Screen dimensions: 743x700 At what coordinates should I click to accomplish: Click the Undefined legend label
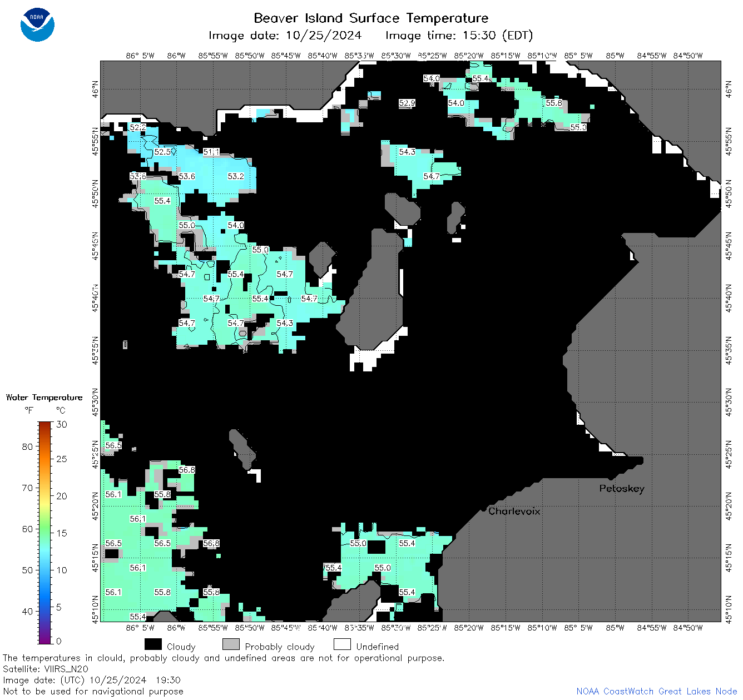point(378,647)
